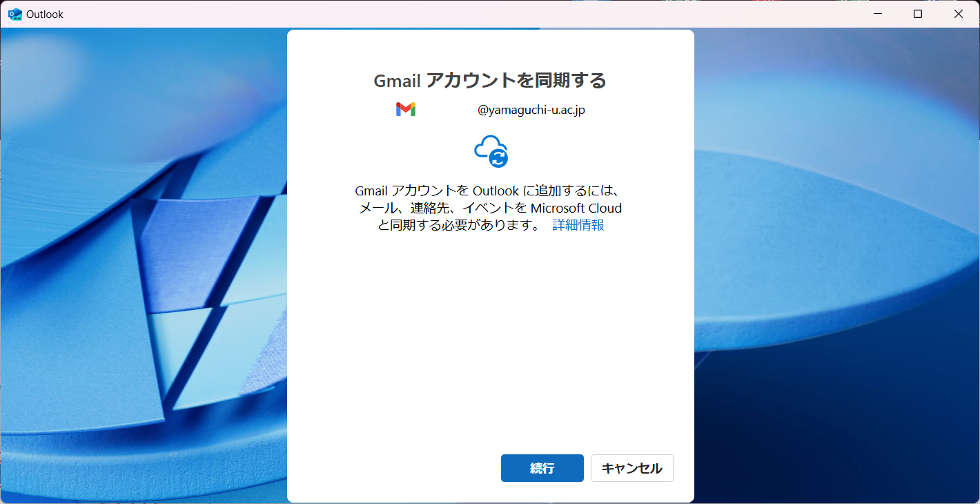Image resolution: width=980 pixels, height=504 pixels.
Task: Minimize the Outlook window
Action: coord(877,14)
